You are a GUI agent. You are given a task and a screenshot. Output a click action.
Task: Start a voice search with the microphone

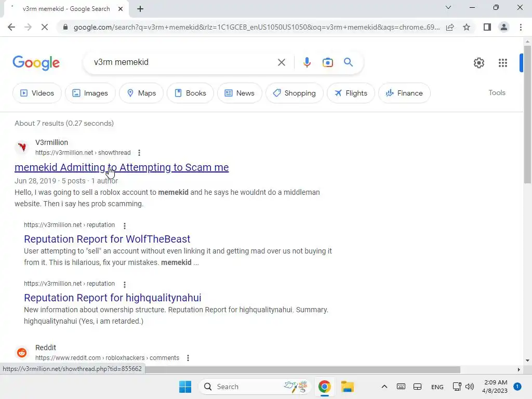pyautogui.click(x=307, y=62)
